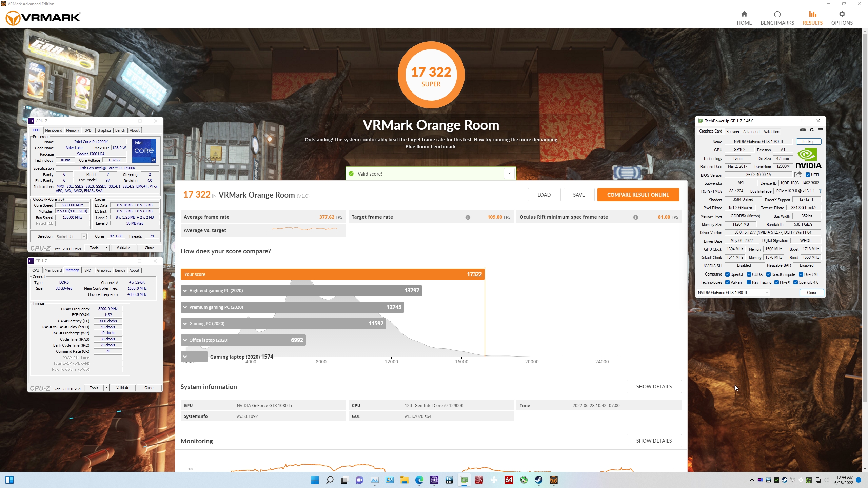868x488 pixels.
Task: Click the GPU-Z refresh icon
Action: pyautogui.click(x=811, y=130)
